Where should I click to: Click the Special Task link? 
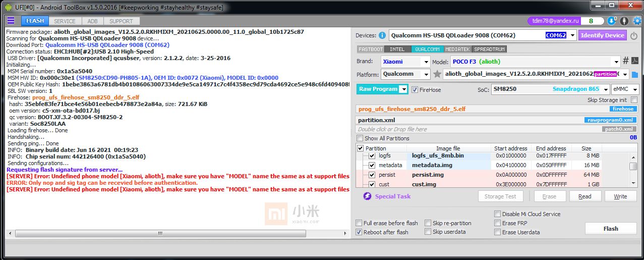tap(393, 196)
